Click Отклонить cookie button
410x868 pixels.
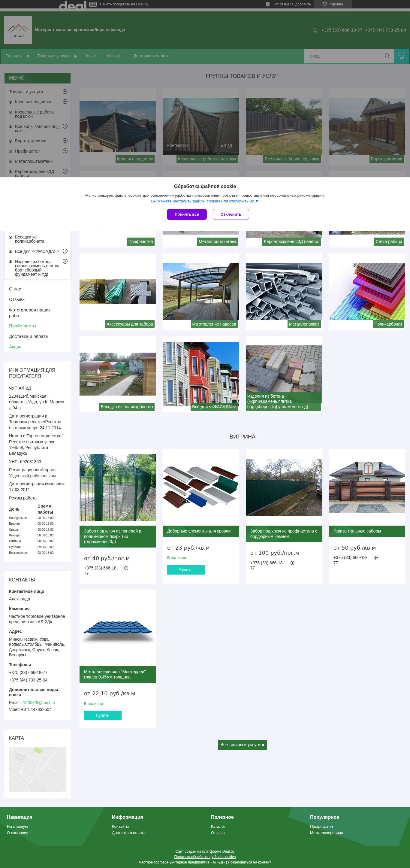tap(231, 214)
